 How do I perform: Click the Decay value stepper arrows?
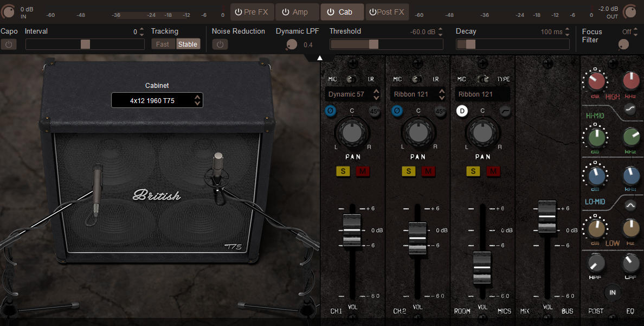(x=567, y=31)
